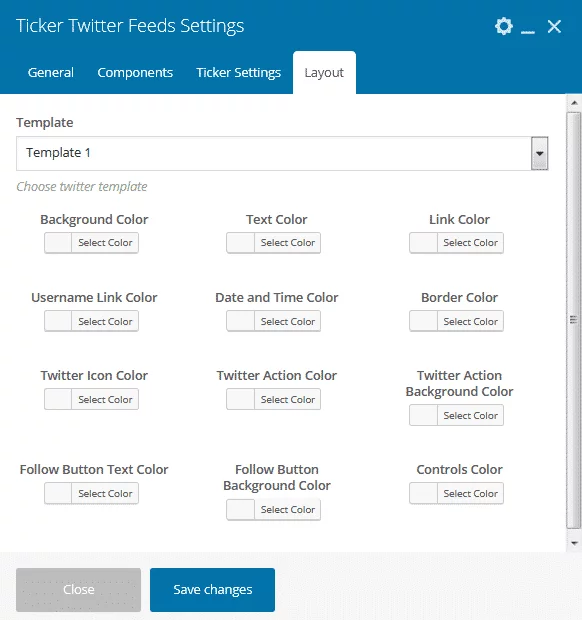The width and height of the screenshot is (582, 620).
Task: Select the Layout tab
Action: [x=324, y=73]
